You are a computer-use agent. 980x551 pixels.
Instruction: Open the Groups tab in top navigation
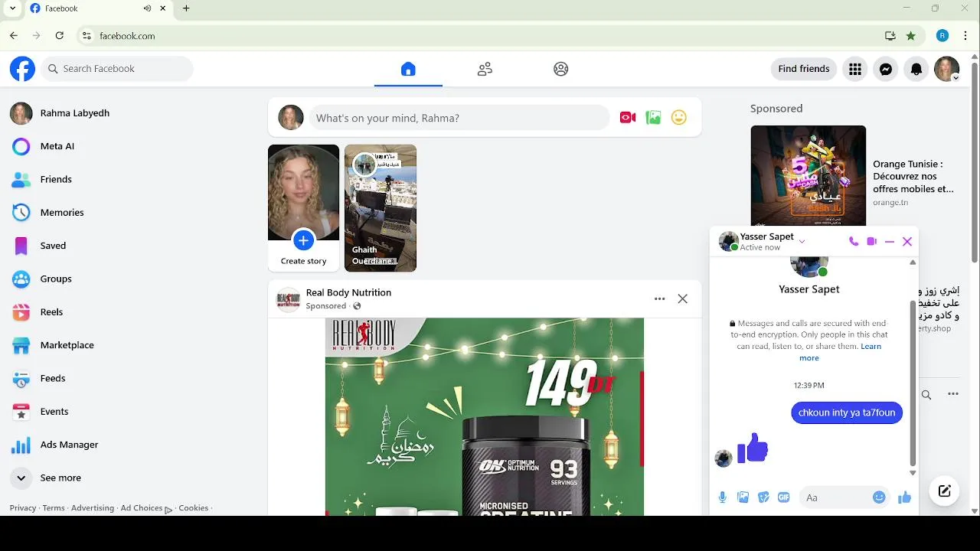[561, 69]
